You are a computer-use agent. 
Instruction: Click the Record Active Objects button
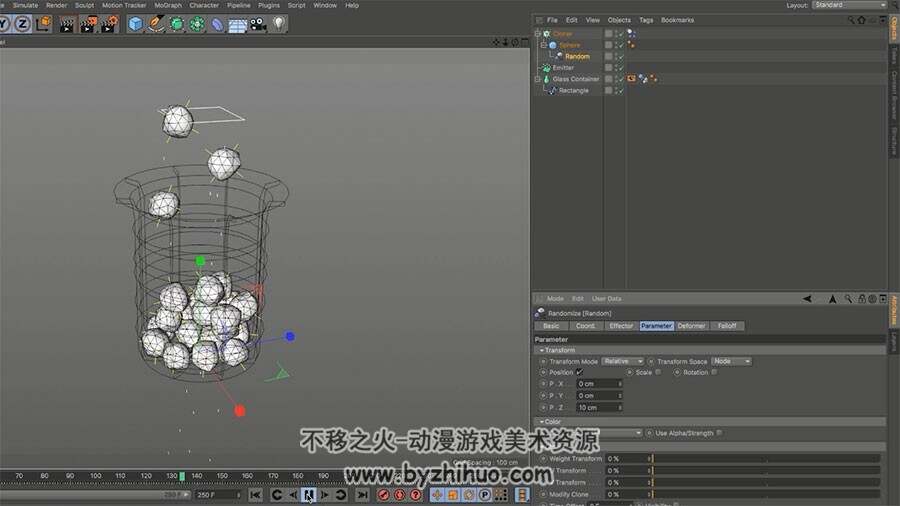(x=383, y=495)
